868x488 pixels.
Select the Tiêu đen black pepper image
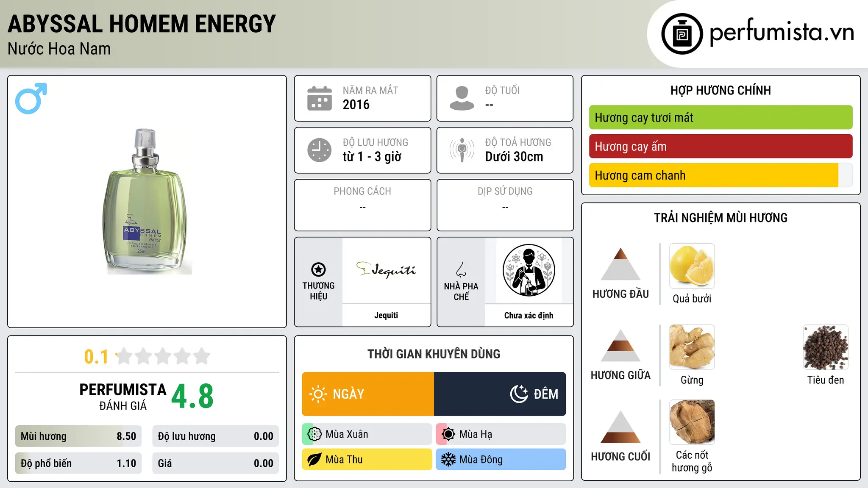click(826, 347)
